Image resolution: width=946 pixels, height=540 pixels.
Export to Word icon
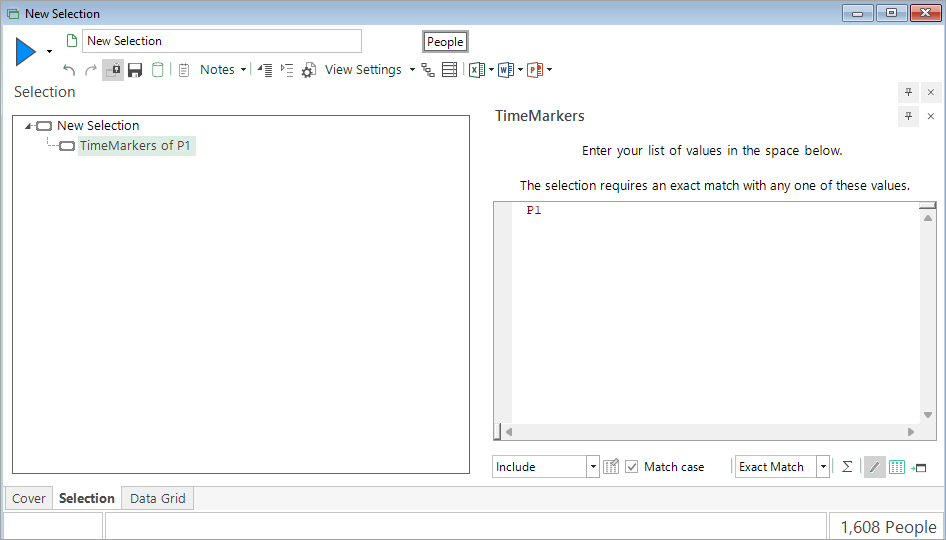(x=506, y=70)
